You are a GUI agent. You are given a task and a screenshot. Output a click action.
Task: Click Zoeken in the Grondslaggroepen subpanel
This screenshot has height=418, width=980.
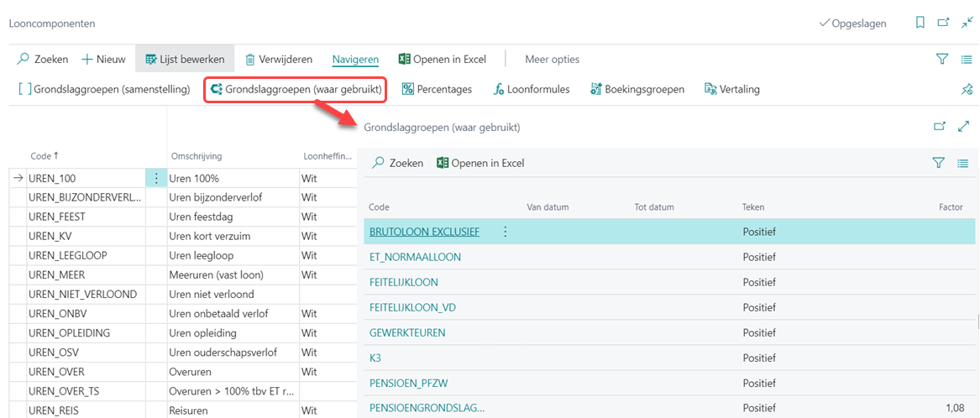(x=397, y=163)
